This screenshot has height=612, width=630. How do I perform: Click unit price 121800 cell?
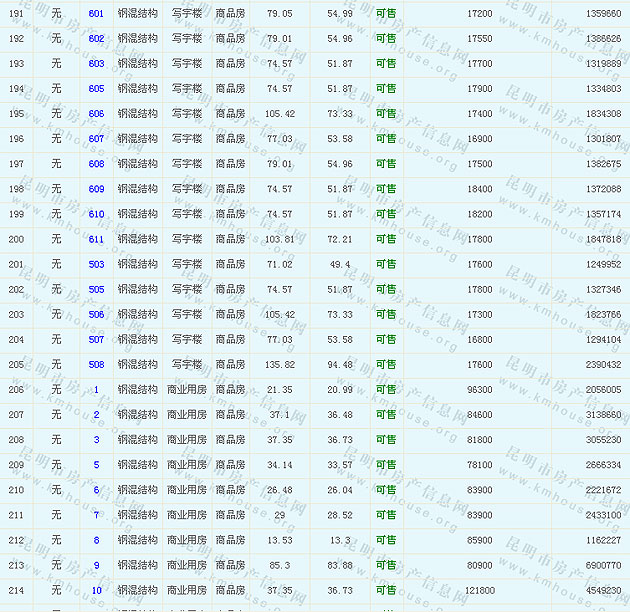point(479,590)
